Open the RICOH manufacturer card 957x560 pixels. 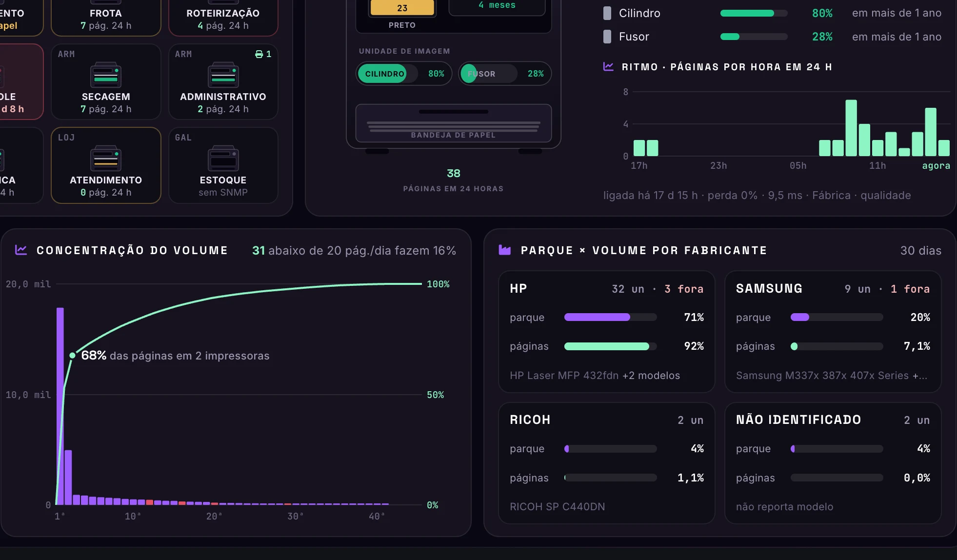[x=607, y=463]
